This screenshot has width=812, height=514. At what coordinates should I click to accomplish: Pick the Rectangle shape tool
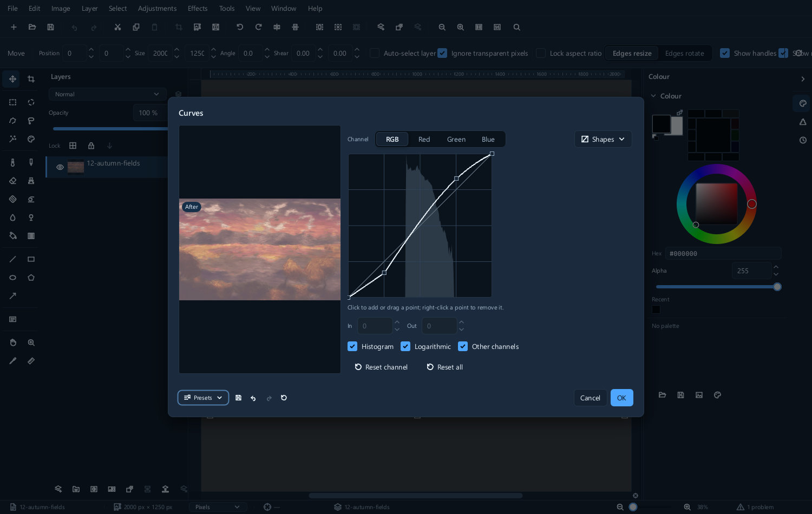point(31,259)
